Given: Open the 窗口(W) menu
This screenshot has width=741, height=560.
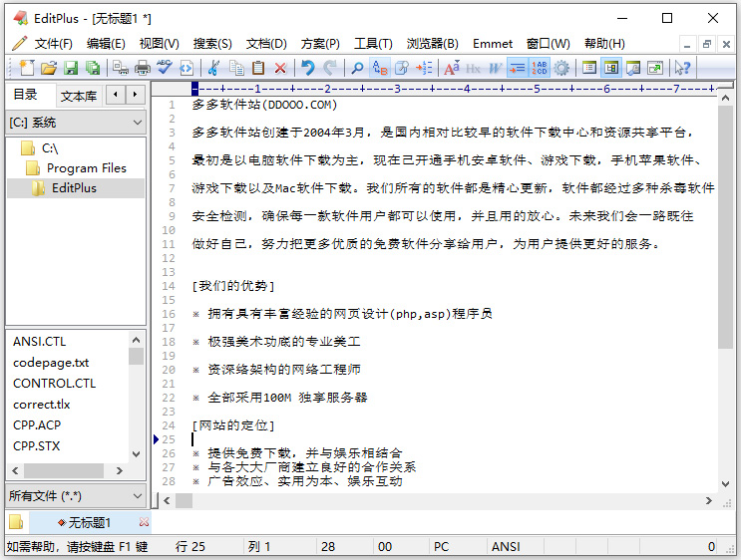Looking at the screenshot, I should pos(549,44).
